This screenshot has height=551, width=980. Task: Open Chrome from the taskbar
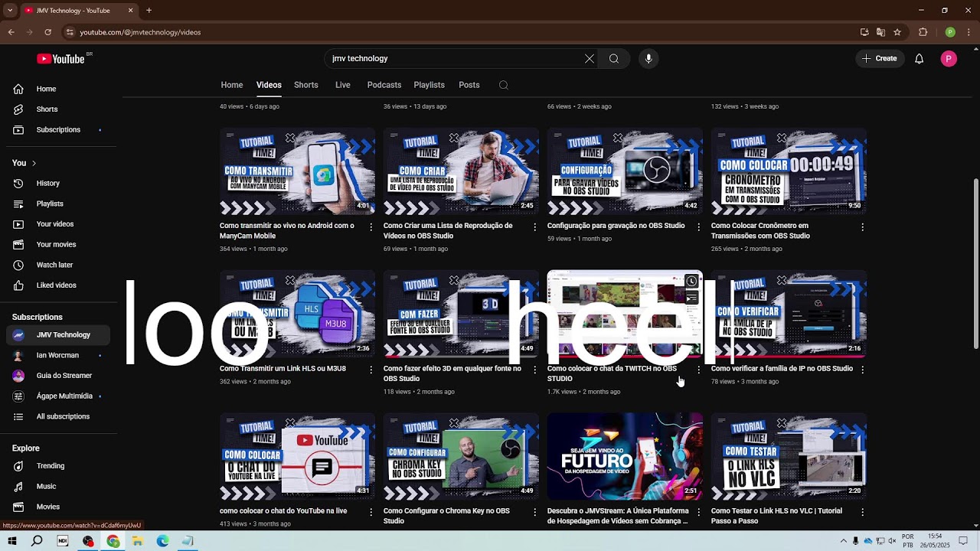click(x=113, y=541)
